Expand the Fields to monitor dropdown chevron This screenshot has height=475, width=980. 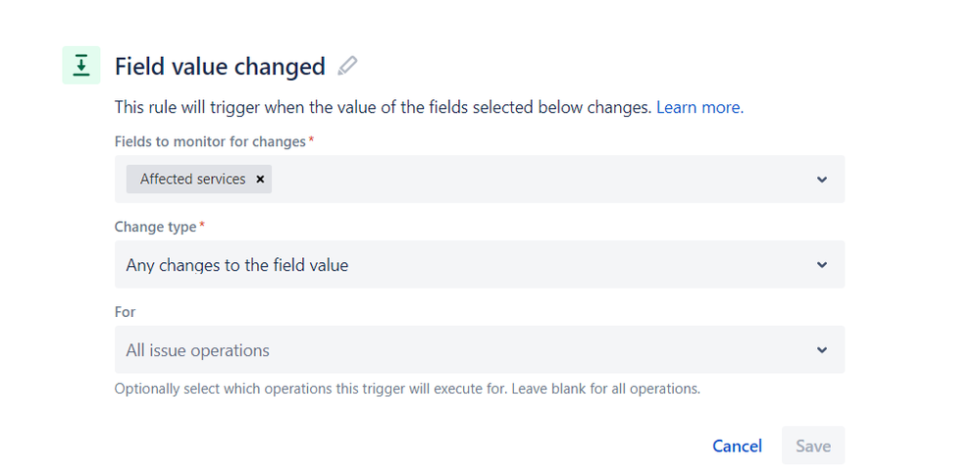point(822,180)
